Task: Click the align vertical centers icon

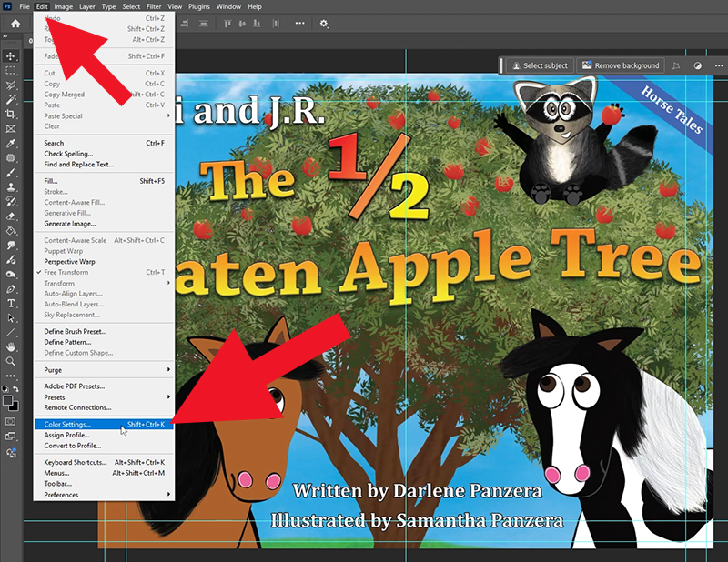Action: coord(242,24)
